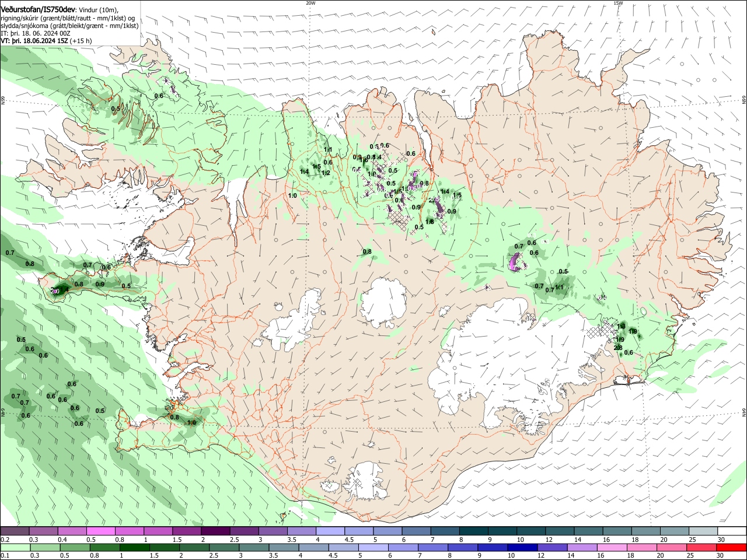The image size is (747, 560).
Task: Click the 1.2 precipitation value on the map
Action: [x=326, y=173]
